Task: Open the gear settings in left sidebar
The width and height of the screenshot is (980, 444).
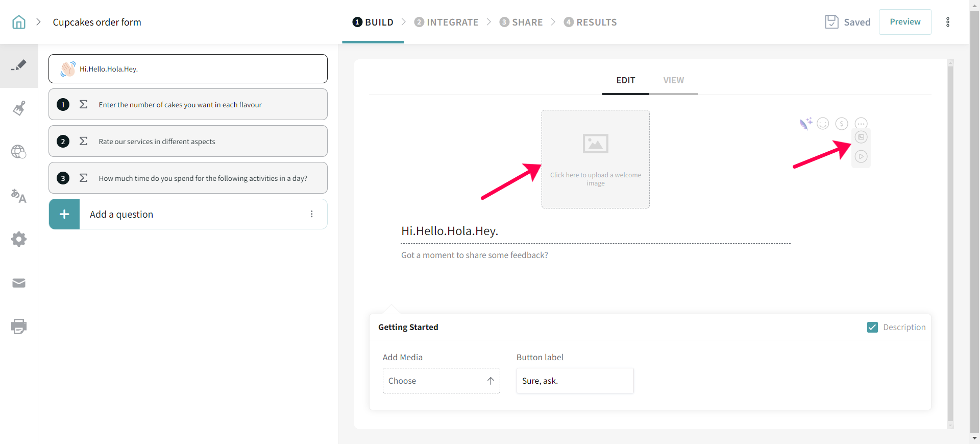Action: (x=19, y=239)
